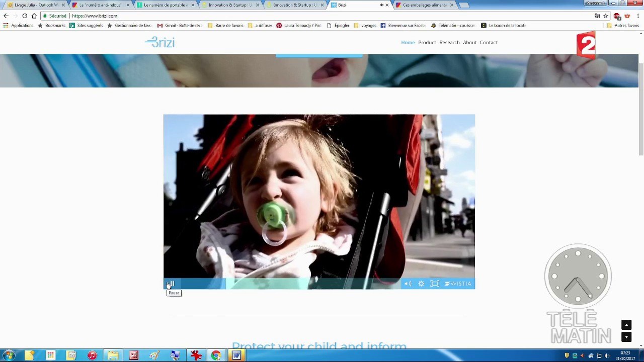Open Windows Explorer folder in taskbar
Viewport: 644px width, 362px height.
[113, 355]
